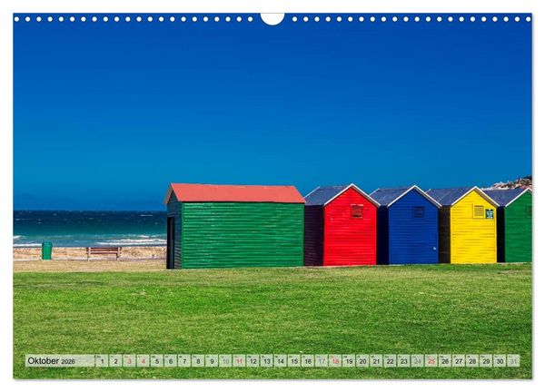The height and width of the screenshot is (392, 545).
Task: Select day 1 in the calendar strip
Action: tap(102, 361)
